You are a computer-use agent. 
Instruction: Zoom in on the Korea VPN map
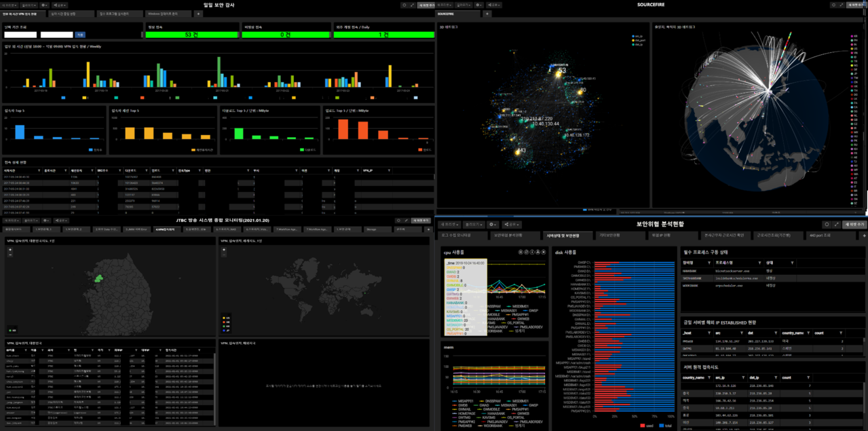point(10,248)
